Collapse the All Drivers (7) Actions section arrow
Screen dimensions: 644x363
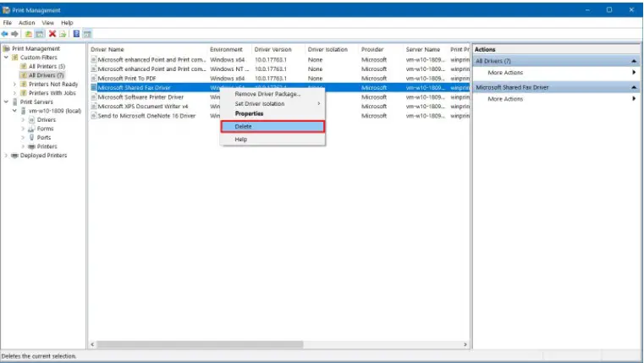634,61
